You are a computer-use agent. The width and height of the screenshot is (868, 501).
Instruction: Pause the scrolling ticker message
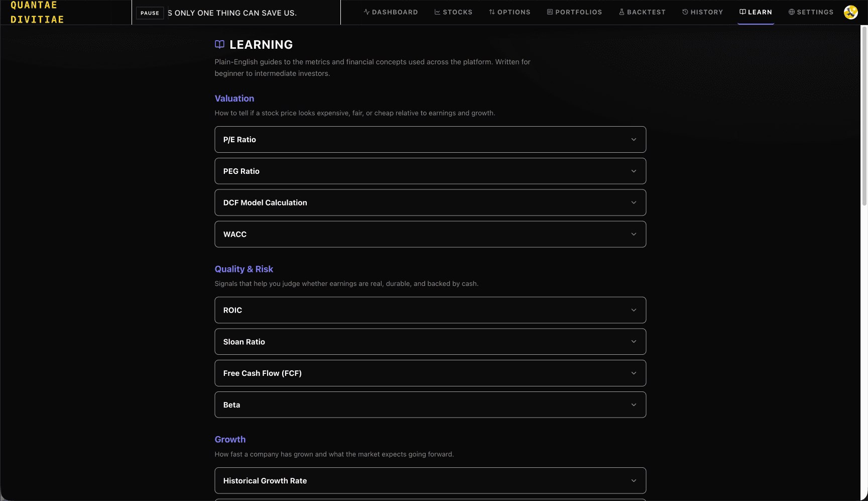pos(150,13)
